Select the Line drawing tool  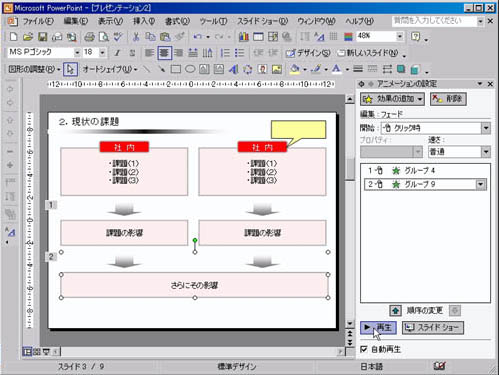tap(146, 69)
